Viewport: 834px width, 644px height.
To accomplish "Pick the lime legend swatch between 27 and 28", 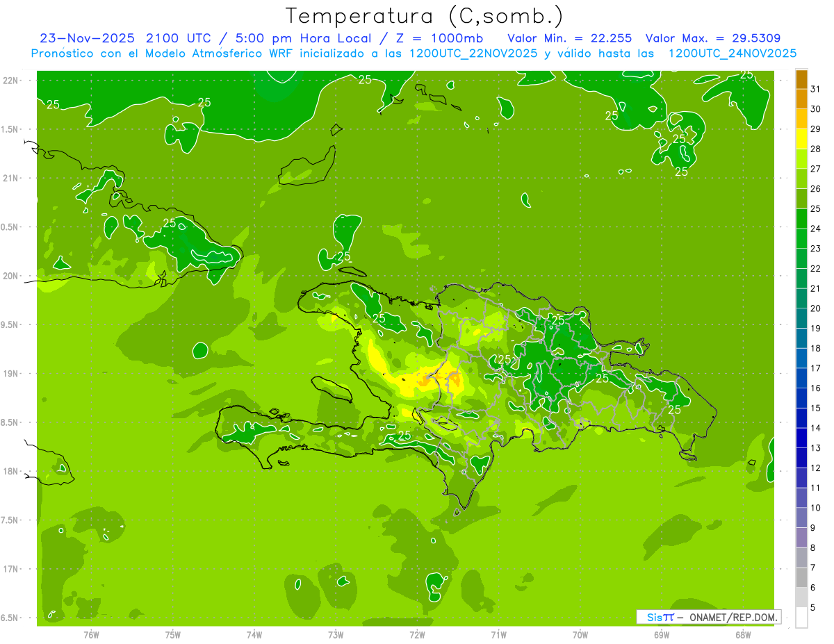I will pyautogui.click(x=801, y=158).
